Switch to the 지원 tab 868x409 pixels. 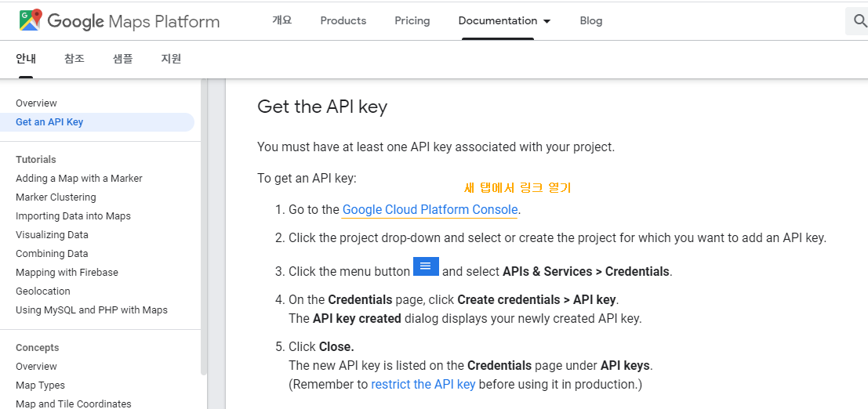pos(171,59)
